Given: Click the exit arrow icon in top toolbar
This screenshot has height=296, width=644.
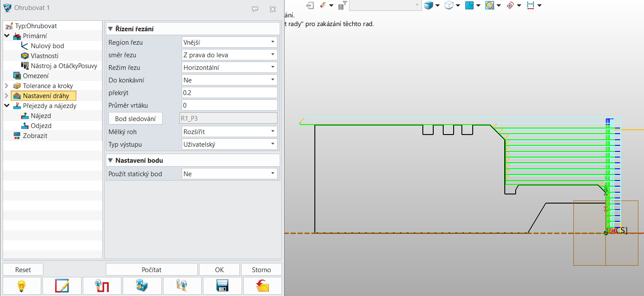Looking at the screenshot, I should coord(310,5).
